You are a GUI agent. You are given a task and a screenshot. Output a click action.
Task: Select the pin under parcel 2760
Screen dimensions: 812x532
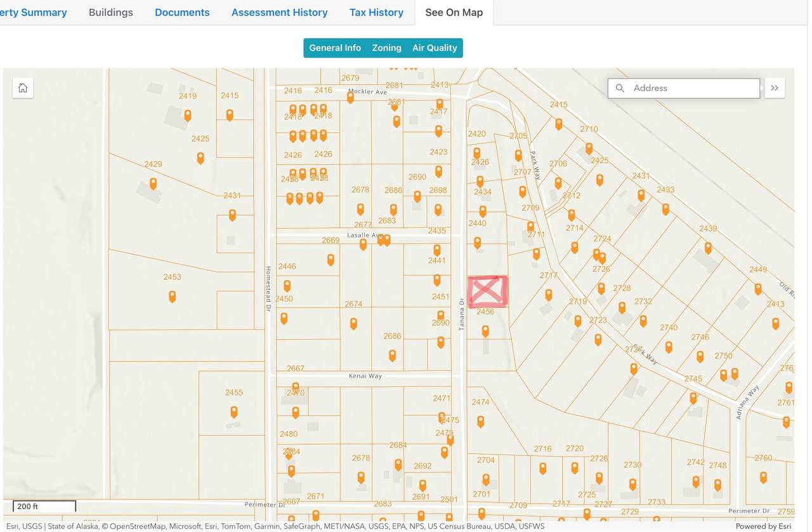coord(763,477)
